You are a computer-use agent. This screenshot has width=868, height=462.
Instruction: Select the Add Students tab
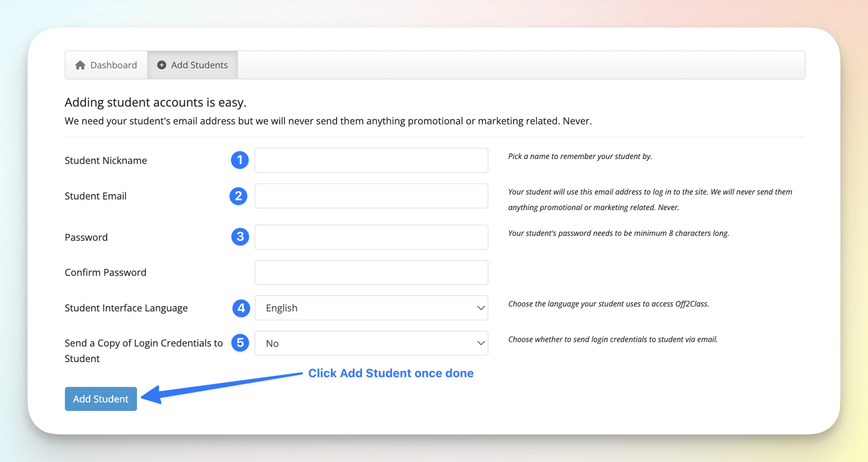pos(199,65)
